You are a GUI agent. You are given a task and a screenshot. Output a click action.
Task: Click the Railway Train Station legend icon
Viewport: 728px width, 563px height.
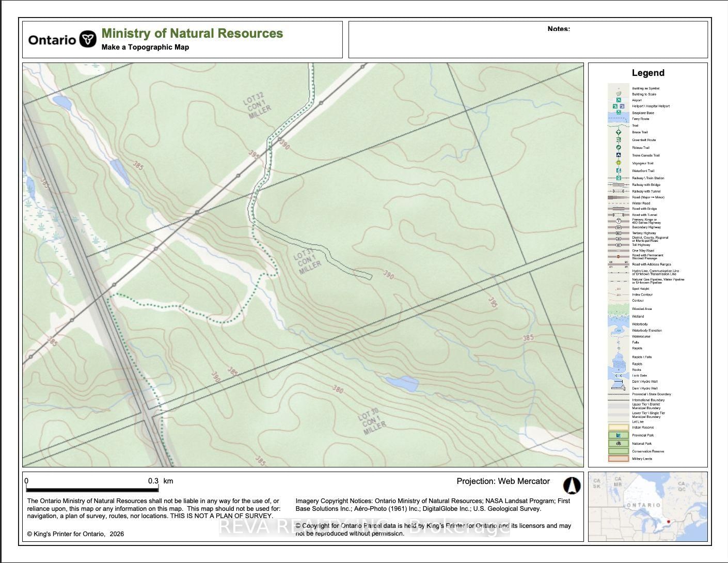(x=619, y=178)
